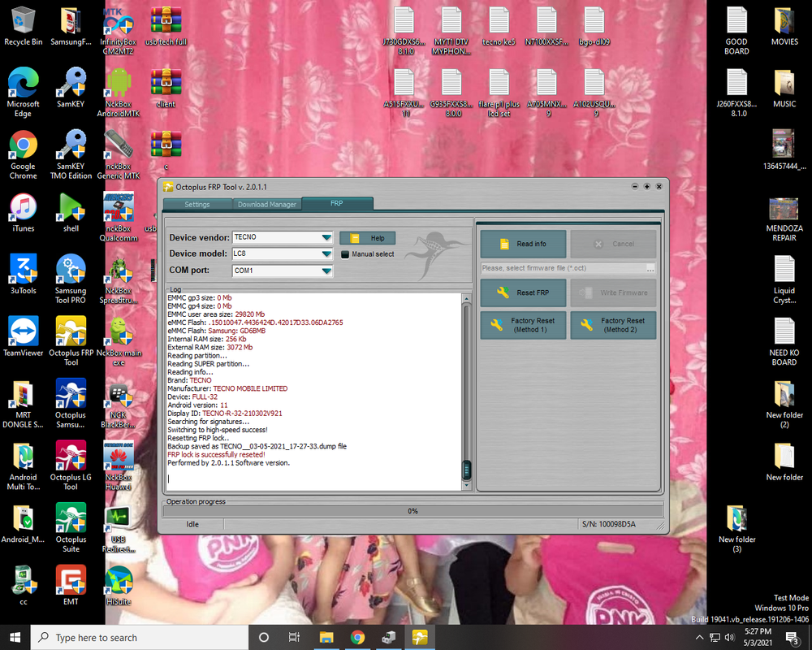The image size is (812, 650).
Task: Open the iTunes desktop icon
Action: pyautogui.click(x=24, y=213)
